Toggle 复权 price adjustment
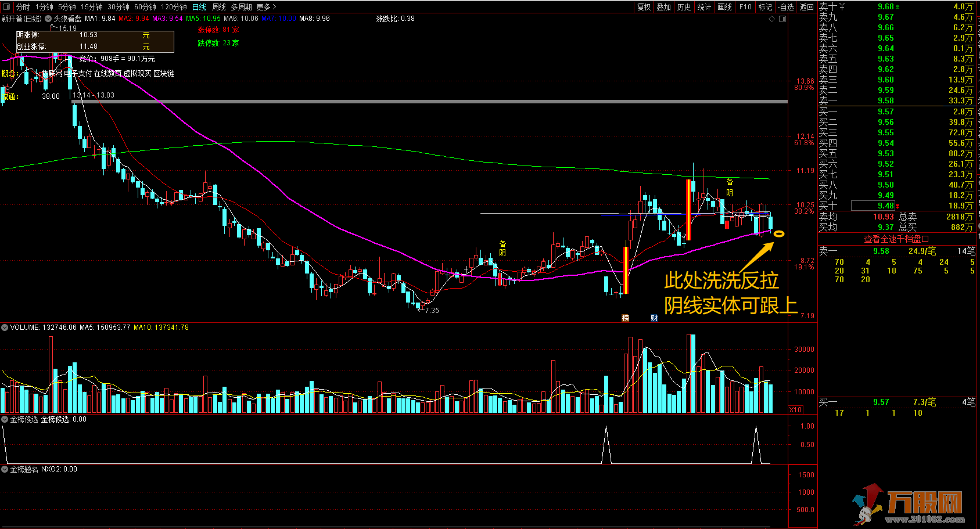Viewport: 980px width, 529px height. coord(644,7)
